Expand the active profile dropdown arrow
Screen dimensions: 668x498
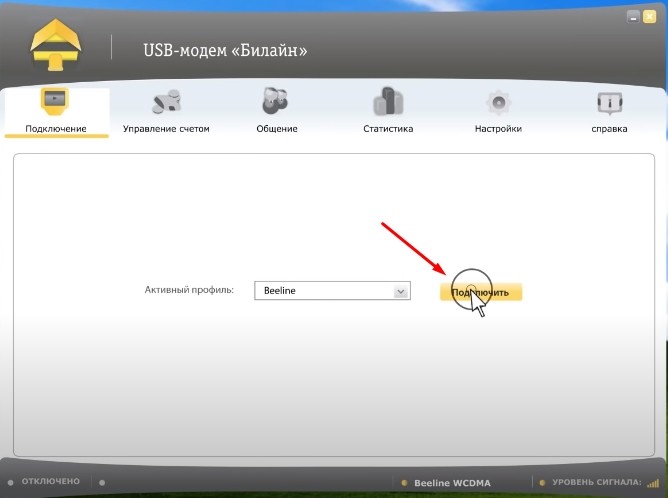coord(400,291)
